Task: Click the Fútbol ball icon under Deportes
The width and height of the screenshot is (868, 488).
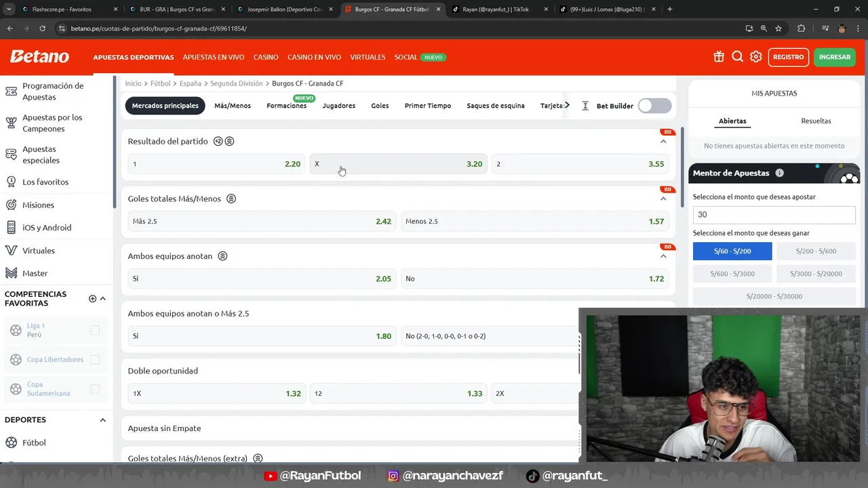Action: click(x=11, y=443)
